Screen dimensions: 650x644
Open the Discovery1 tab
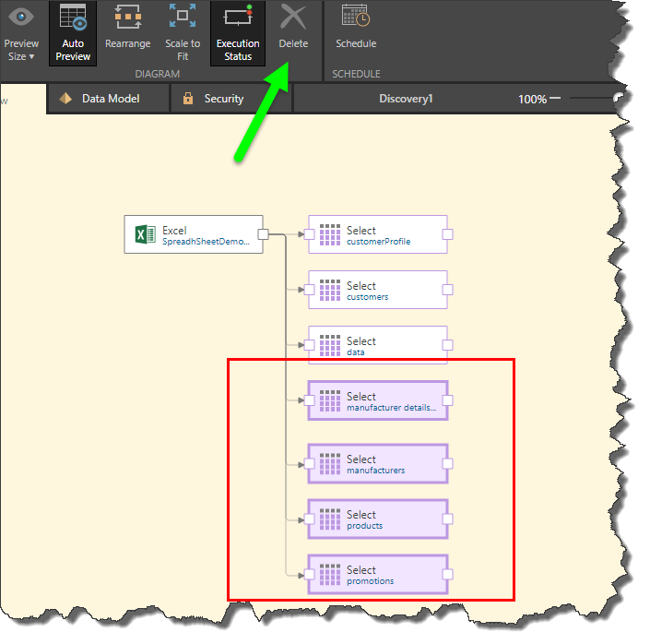[x=406, y=99]
